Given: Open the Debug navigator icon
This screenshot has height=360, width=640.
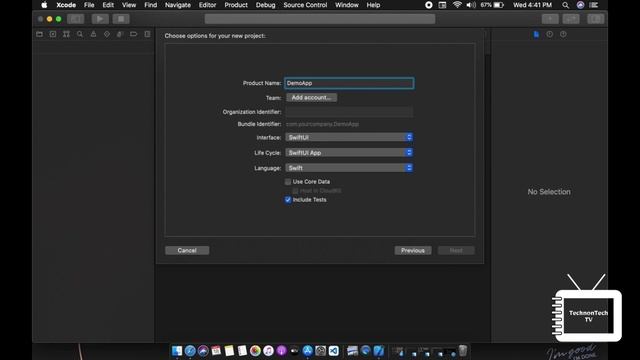Looking at the screenshot, I should click(120, 34).
